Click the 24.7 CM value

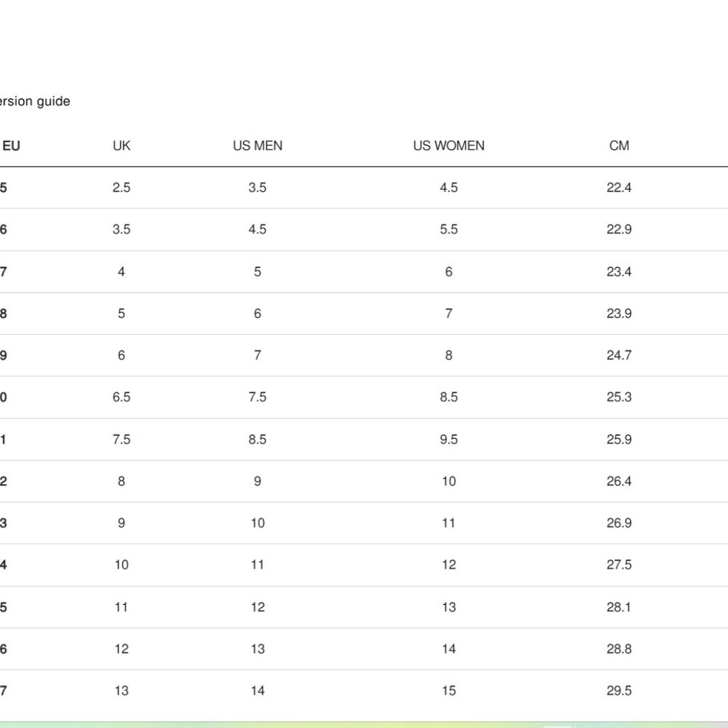pos(619,355)
